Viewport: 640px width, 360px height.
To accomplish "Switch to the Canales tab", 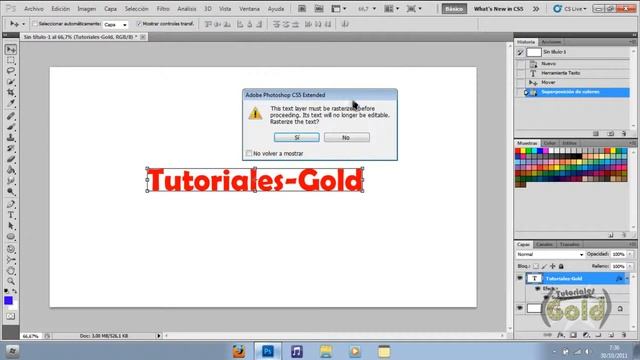I will coord(544,244).
